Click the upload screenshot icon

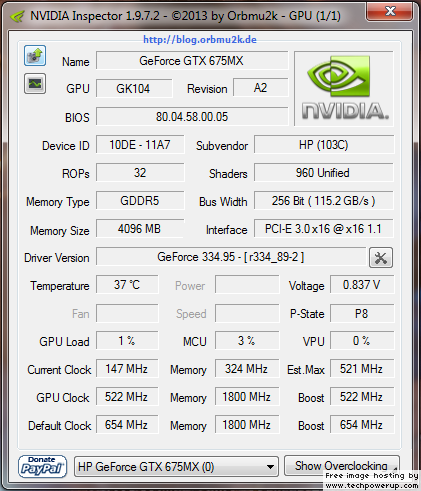tap(35, 55)
